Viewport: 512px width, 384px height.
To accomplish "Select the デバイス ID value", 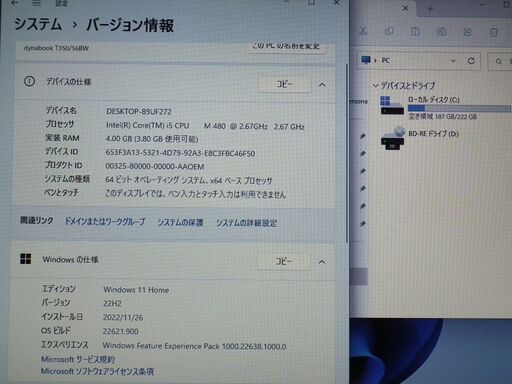I will 180,153.
